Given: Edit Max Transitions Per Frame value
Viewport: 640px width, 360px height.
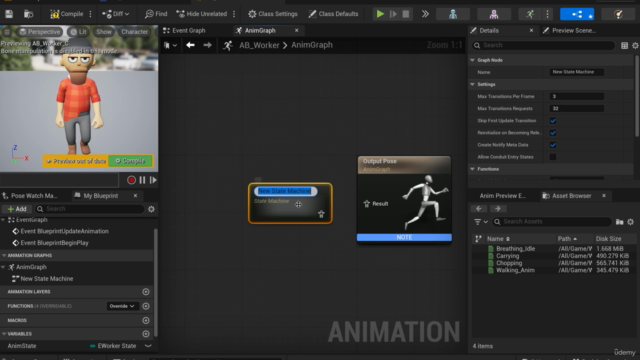Looking at the screenshot, I should [x=576, y=96].
